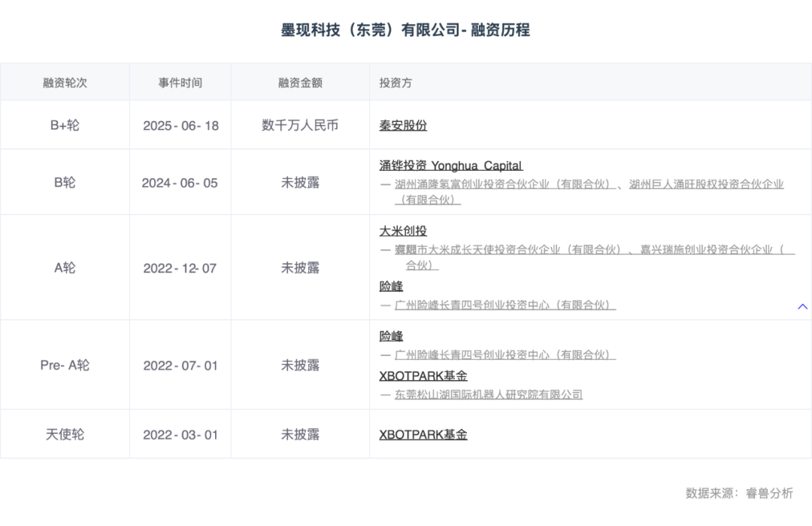Select the date 2022-07-01
This screenshot has width=812, height=526.
(x=180, y=366)
